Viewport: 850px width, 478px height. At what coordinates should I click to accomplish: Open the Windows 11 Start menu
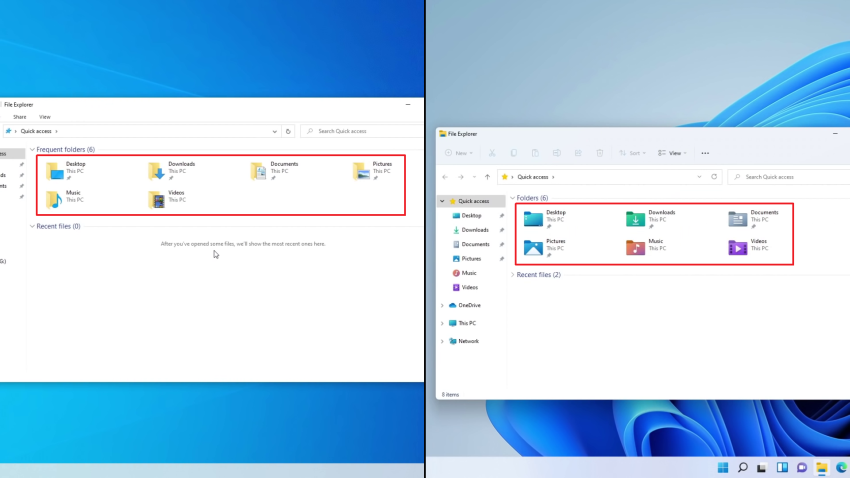[723, 467]
